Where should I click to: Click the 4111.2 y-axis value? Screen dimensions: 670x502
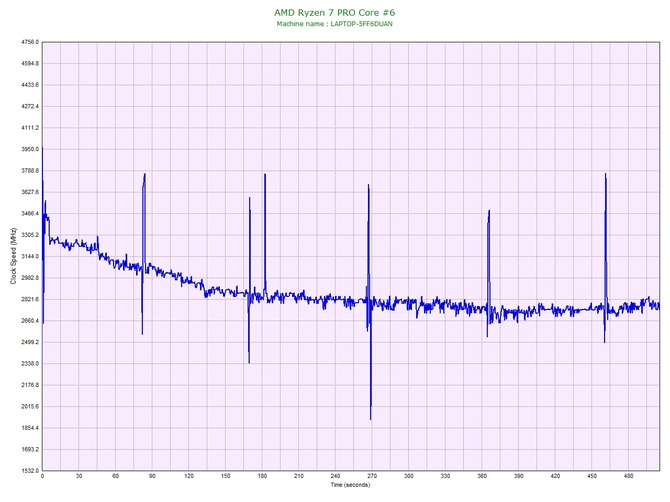point(30,128)
